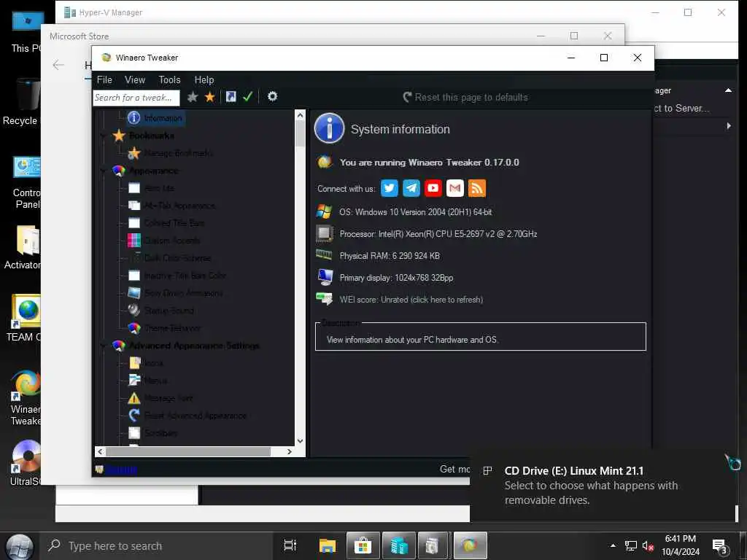Click the Windows Start button
The width and height of the screenshot is (747, 560).
click(x=20, y=546)
